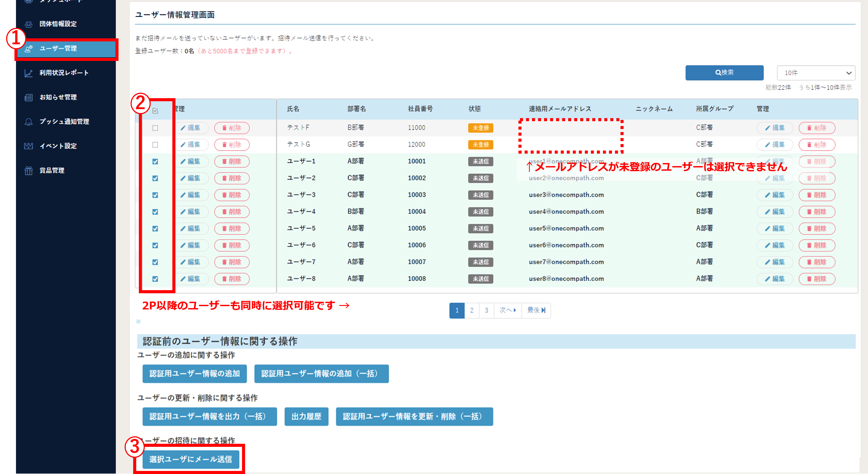Open 賞品管理 gift icon
This screenshot has width=868, height=474.
click(x=29, y=170)
